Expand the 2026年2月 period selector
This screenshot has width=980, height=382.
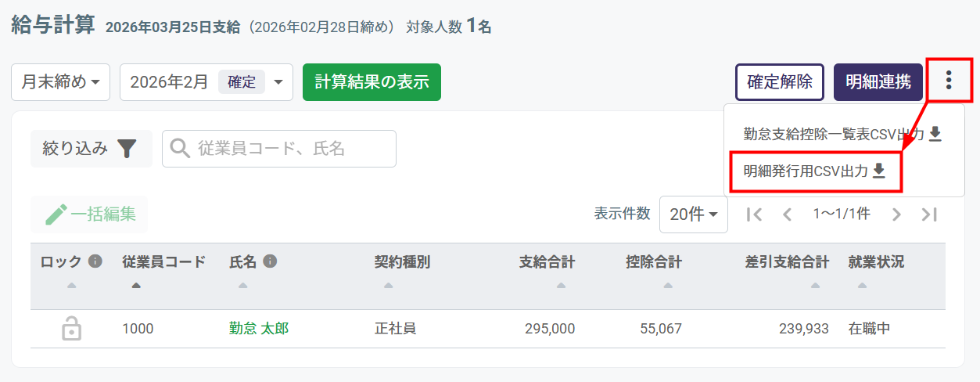tap(206, 82)
